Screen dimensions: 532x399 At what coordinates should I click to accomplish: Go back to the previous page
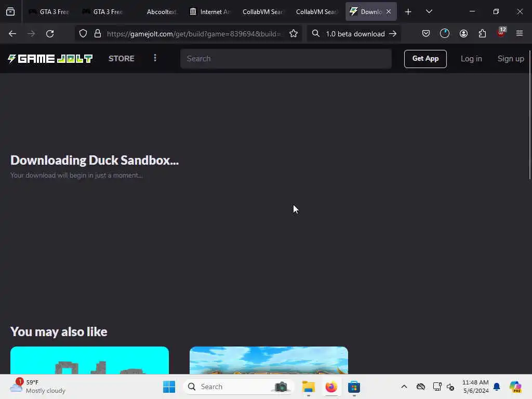tap(12, 34)
